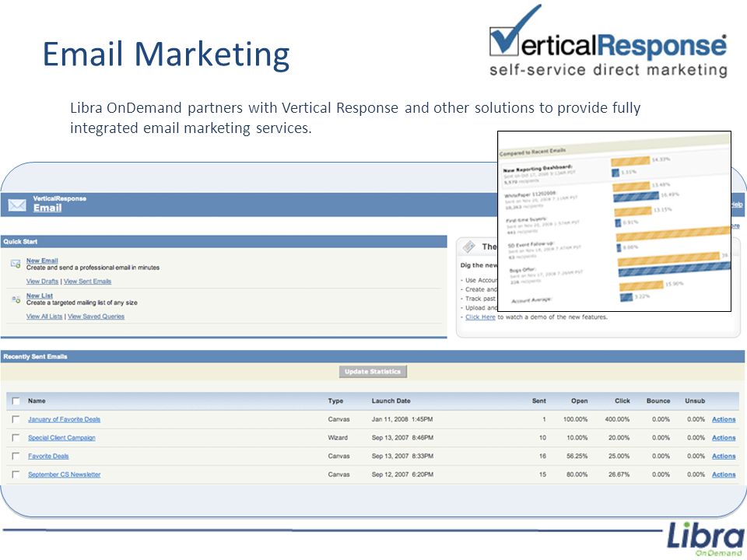Check the Favorite Deals row checkbox
This screenshot has height=560, width=747.
point(16,457)
